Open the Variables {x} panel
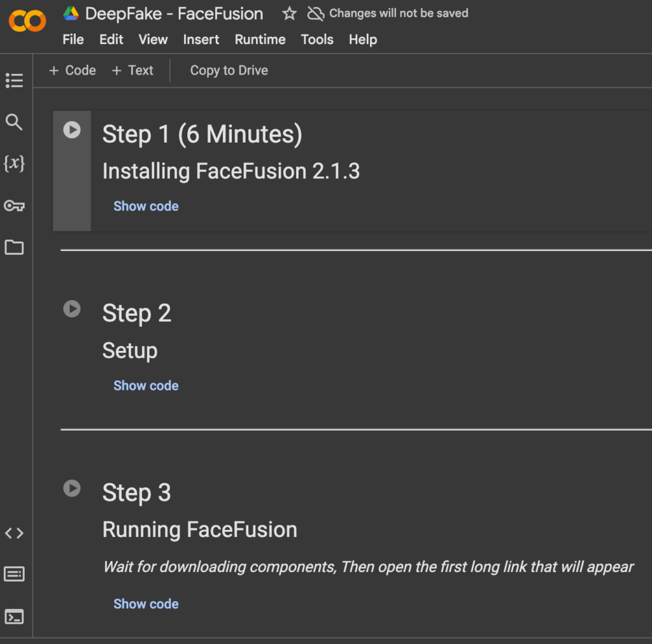 coord(14,163)
